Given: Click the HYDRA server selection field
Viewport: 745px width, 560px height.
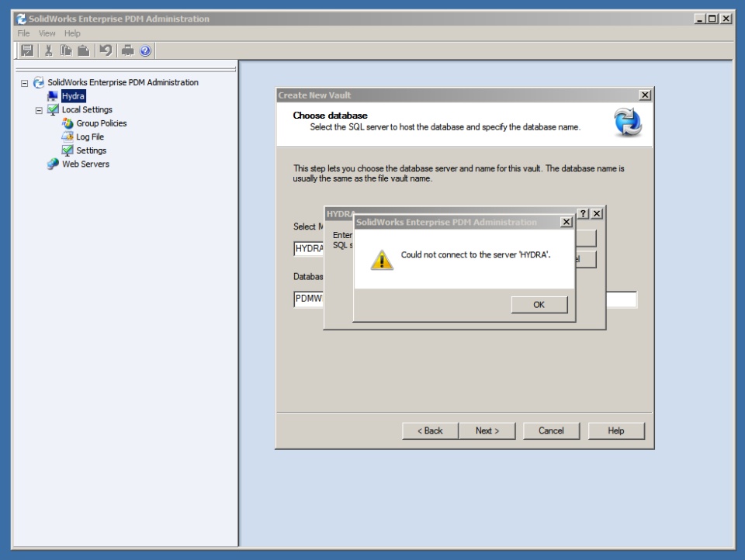Looking at the screenshot, I should click(309, 248).
